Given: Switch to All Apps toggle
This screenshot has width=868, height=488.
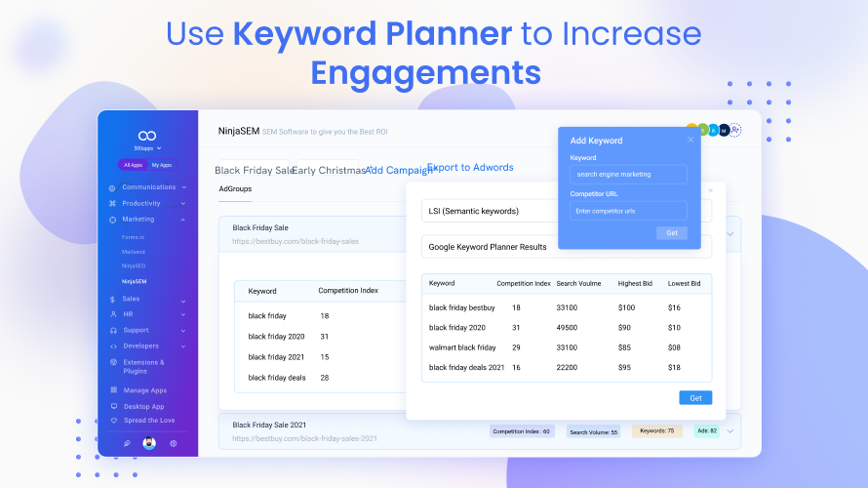Looking at the screenshot, I should (133, 165).
